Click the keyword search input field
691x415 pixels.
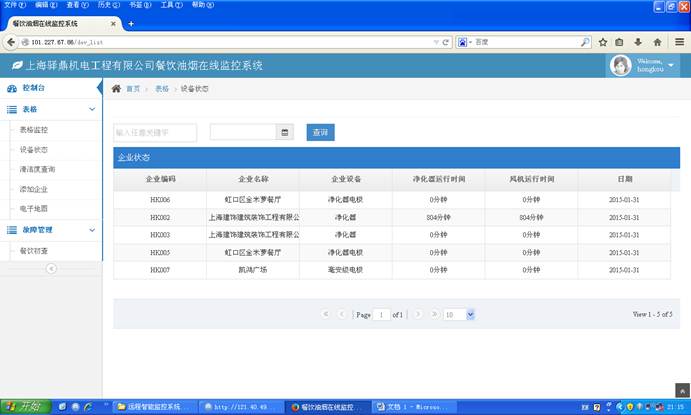(155, 132)
